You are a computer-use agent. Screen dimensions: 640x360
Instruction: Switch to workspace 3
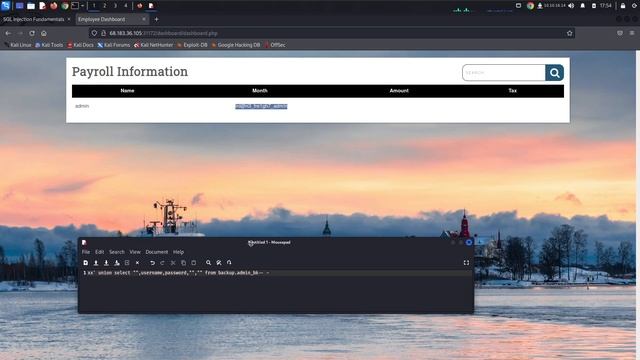[115, 6]
